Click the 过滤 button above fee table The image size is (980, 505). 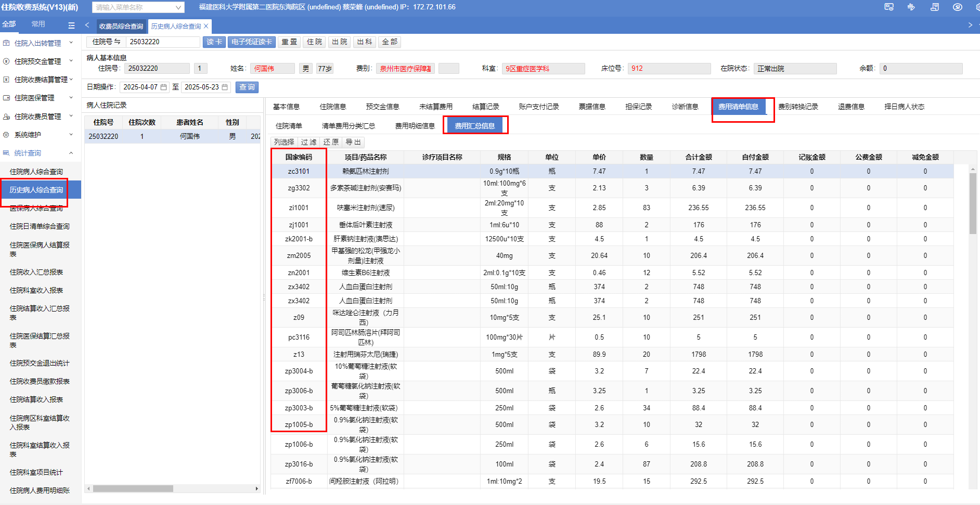click(308, 142)
